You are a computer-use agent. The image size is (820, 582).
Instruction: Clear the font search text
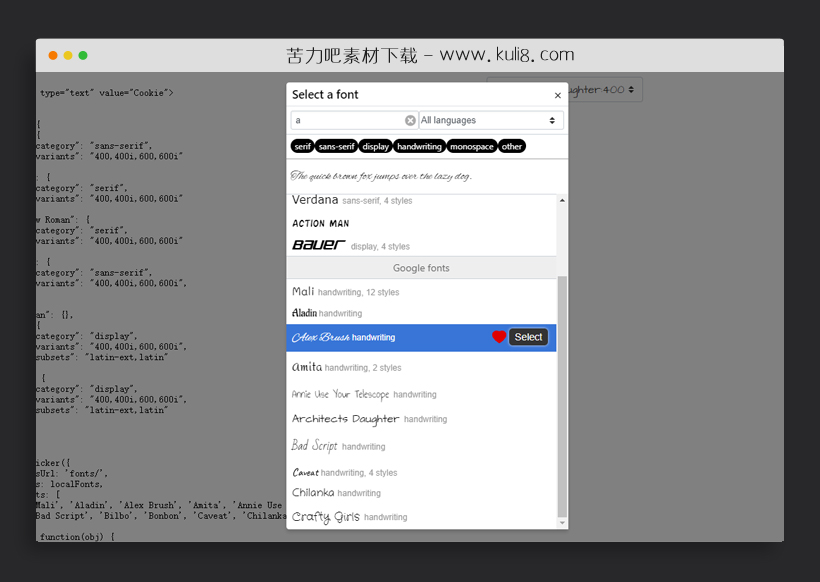tap(410, 121)
